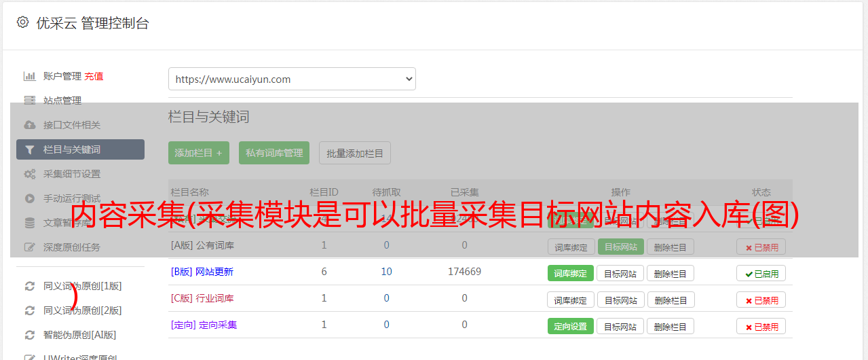Click 删除栏目 in the 公有词库 row
Screen dimensions: 868x360
671,247
